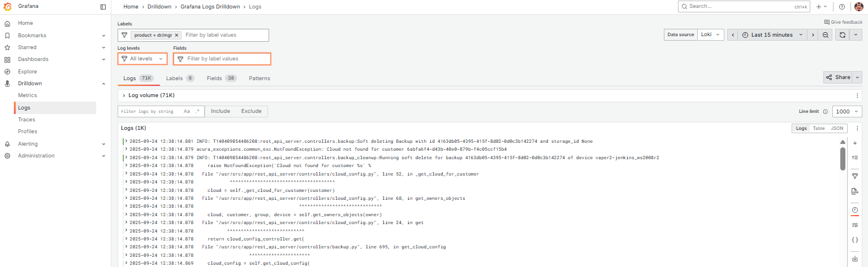Viewport: 868px width, 267px height.
Task: Switch log view to JSON
Action: click(x=836, y=128)
